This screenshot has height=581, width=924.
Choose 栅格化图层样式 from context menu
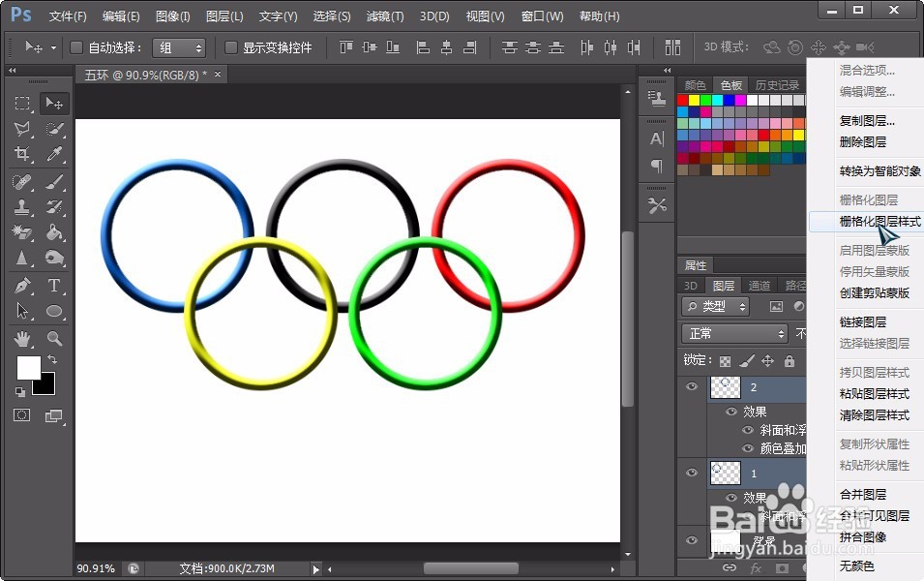click(879, 222)
